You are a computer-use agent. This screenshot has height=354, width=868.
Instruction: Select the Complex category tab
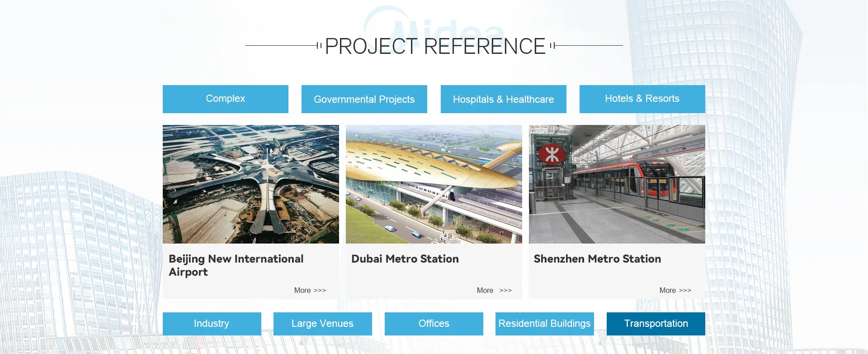pos(225,99)
